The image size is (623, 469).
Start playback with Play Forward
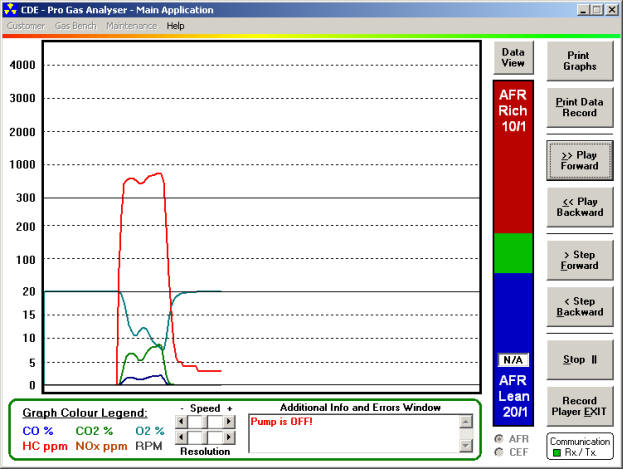[579, 160]
